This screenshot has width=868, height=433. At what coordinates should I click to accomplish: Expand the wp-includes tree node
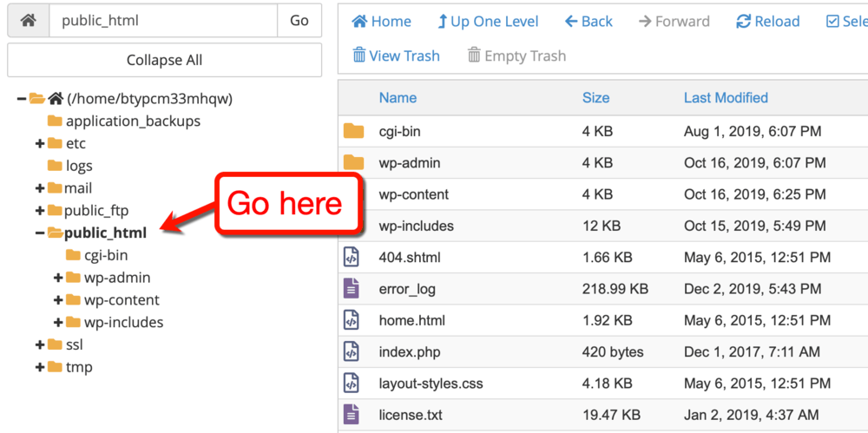point(57,322)
